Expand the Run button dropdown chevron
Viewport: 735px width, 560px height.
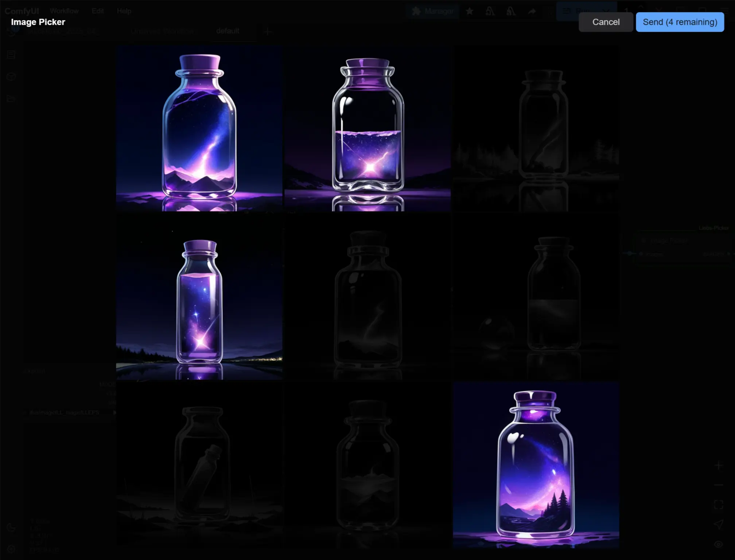(x=605, y=11)
